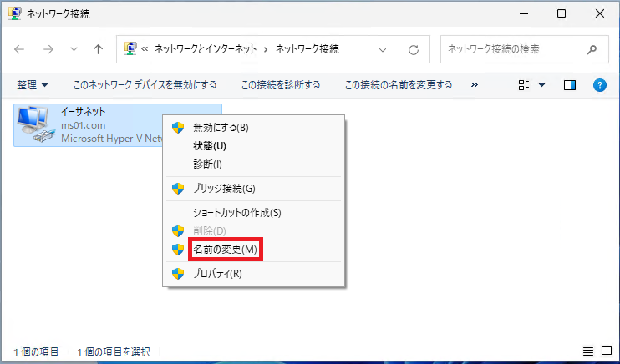The height and width of the screenshot is (364, 620).
Task: Click 1 個の項目を選択 status text
Action: coord(114,351)
